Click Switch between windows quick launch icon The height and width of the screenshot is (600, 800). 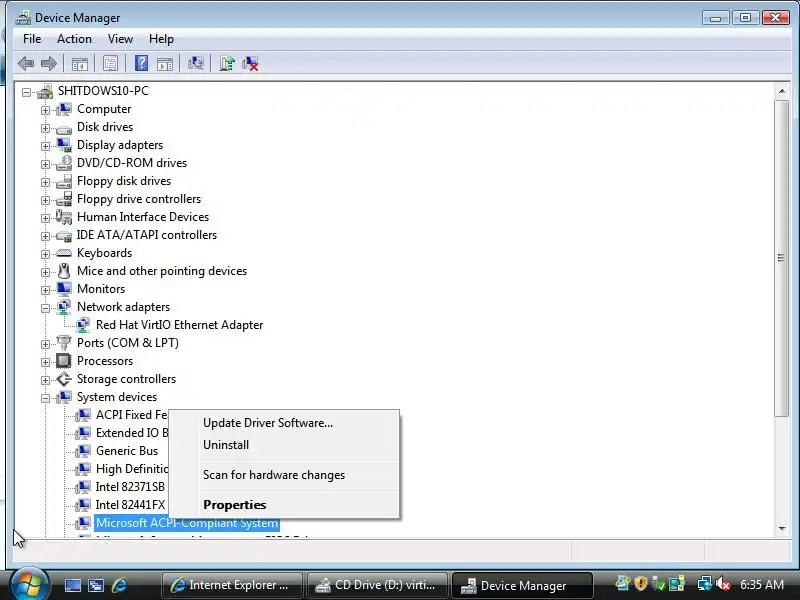(96, 585)
